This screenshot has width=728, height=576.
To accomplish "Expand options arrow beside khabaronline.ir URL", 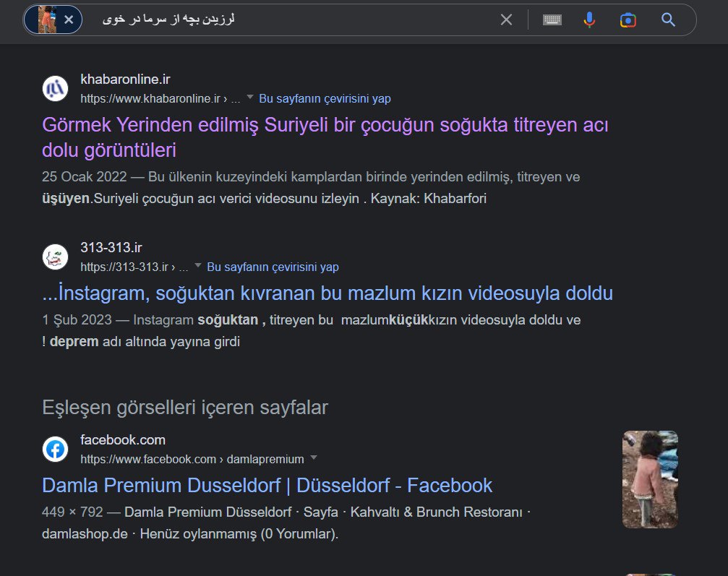I will pos(250,98).
